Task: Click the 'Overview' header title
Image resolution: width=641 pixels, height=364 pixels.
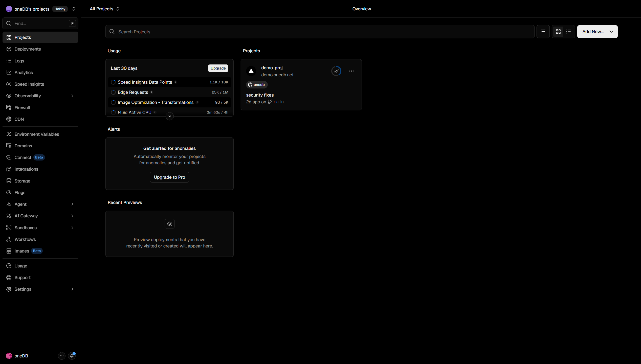Action: point(362,9)
